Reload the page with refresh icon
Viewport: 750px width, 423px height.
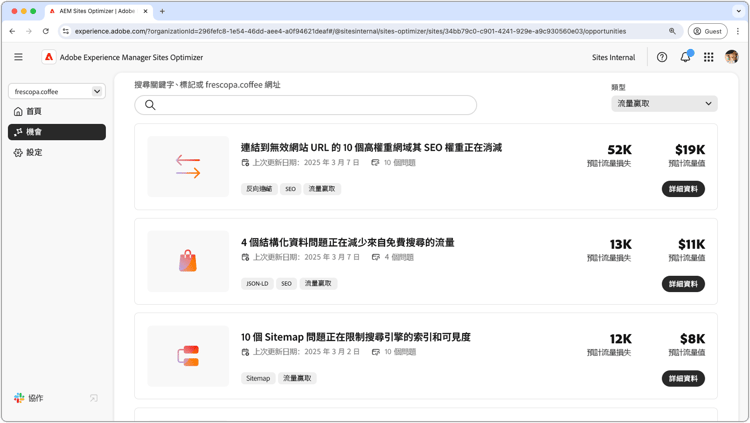[x=45, y=31]
